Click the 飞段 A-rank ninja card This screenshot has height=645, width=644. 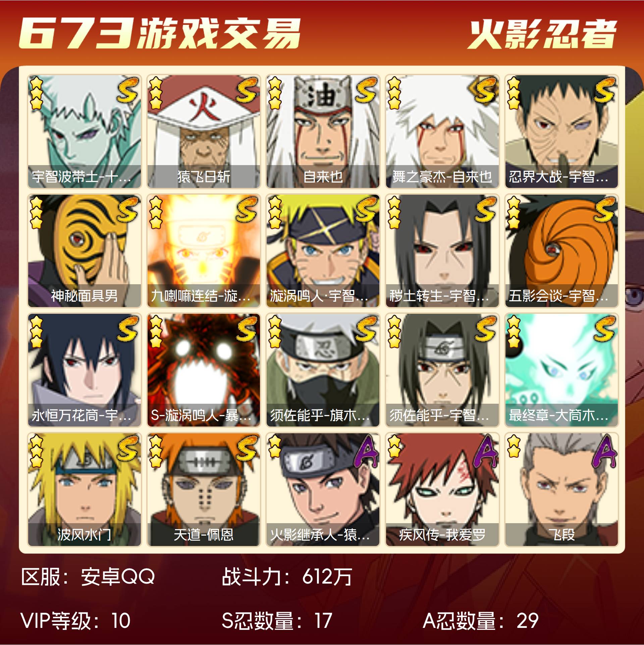tap(561, 490)
